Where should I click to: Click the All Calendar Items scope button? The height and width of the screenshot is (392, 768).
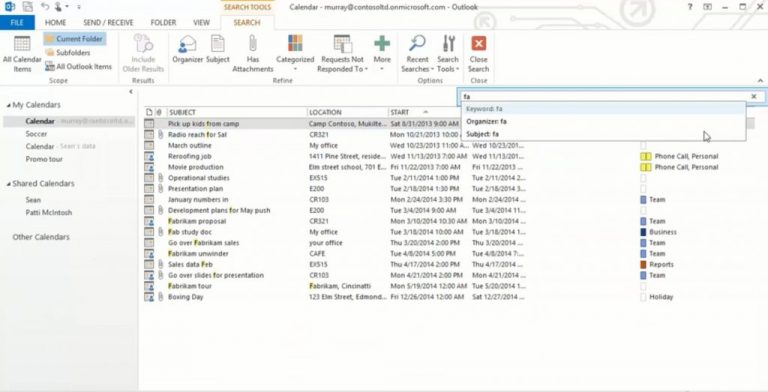22,54
